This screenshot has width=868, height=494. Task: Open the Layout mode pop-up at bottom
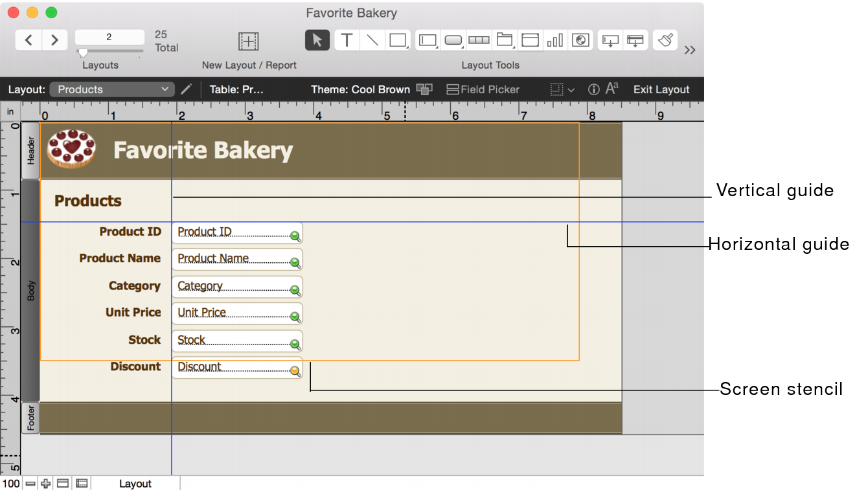click(x=135, y=484)
